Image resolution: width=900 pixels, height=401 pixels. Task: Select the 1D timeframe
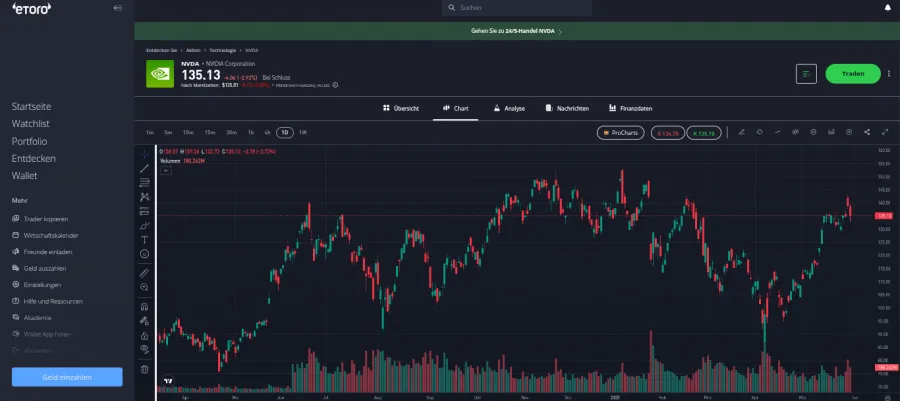click(x=285, y=133)
